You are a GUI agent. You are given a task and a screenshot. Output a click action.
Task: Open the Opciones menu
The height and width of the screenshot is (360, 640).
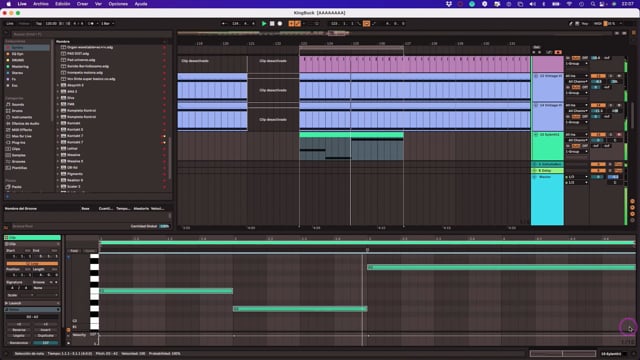[118, 4]
